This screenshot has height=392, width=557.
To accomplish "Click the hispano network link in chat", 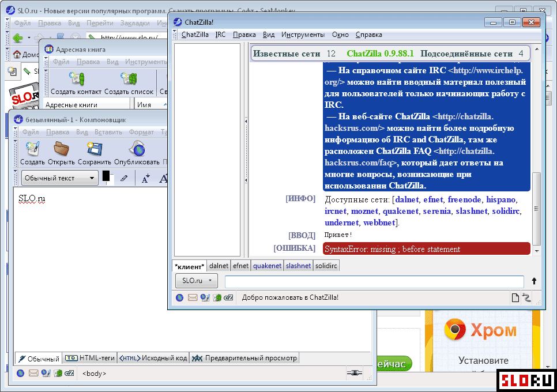I will 501,199.
